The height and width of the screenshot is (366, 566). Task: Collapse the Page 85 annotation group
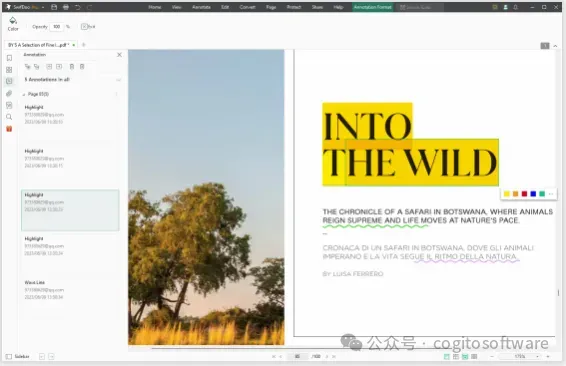pyautogui.click(x=24, y=95)
